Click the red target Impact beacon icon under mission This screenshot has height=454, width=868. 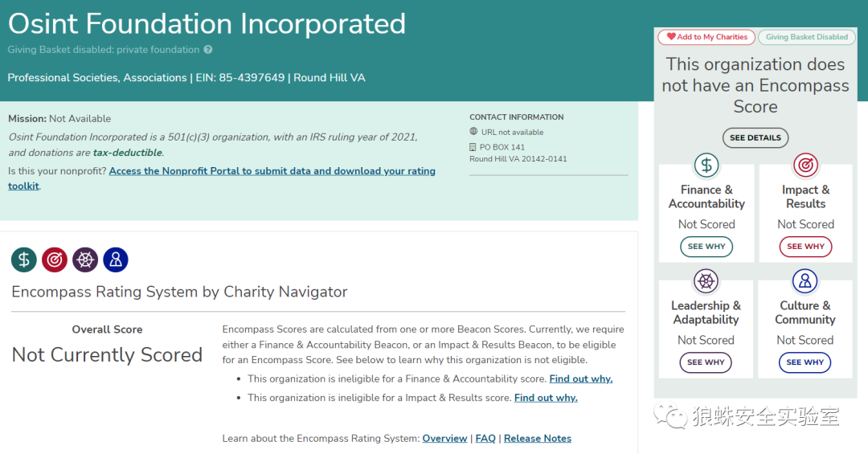(55, 260)
